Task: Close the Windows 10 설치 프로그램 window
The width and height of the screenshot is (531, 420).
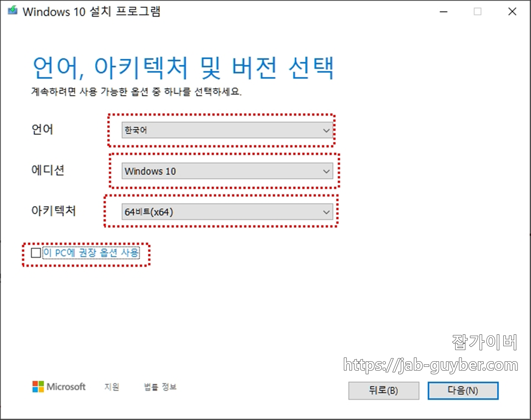Action: pos(512,12)
